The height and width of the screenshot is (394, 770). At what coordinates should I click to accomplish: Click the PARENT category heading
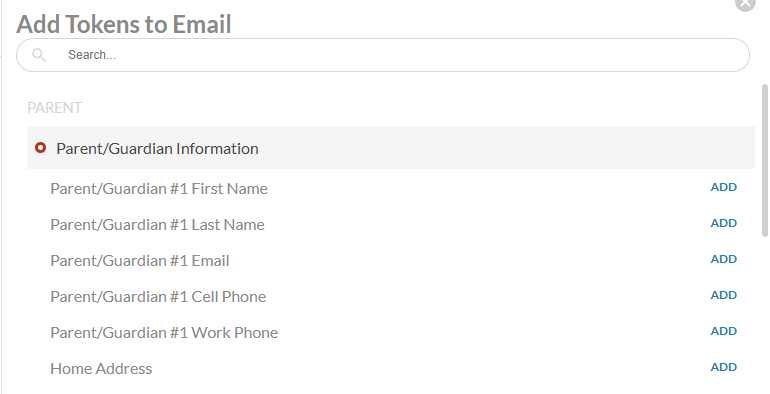tap(55, 108)
